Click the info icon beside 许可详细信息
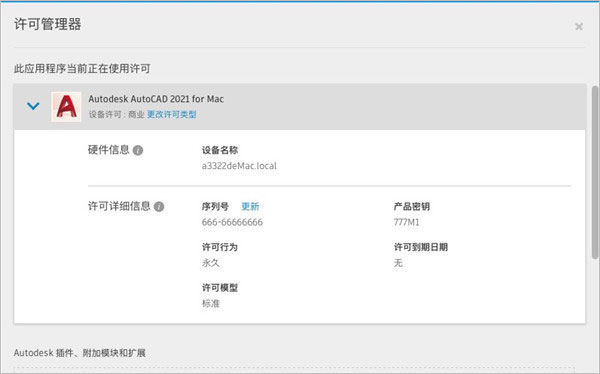The height and width of the screenshot is (374, 600). pyautogui.click(x=159, y=207)
